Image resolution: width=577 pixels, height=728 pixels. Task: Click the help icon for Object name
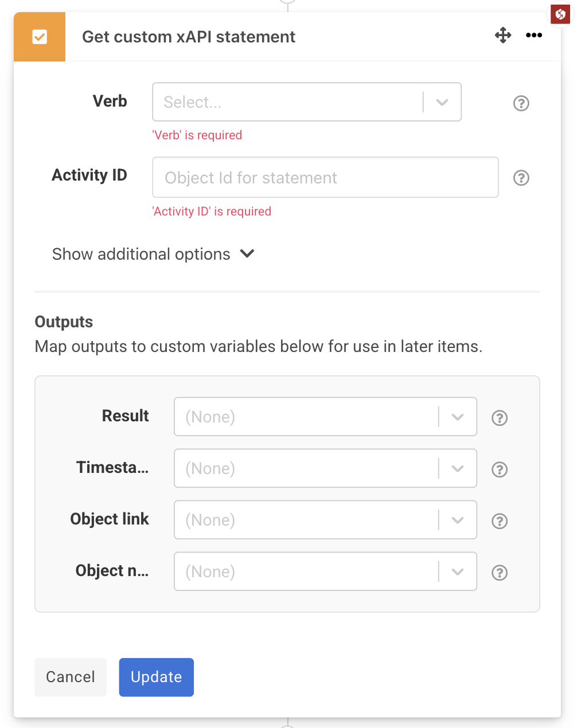coord(499,572)
